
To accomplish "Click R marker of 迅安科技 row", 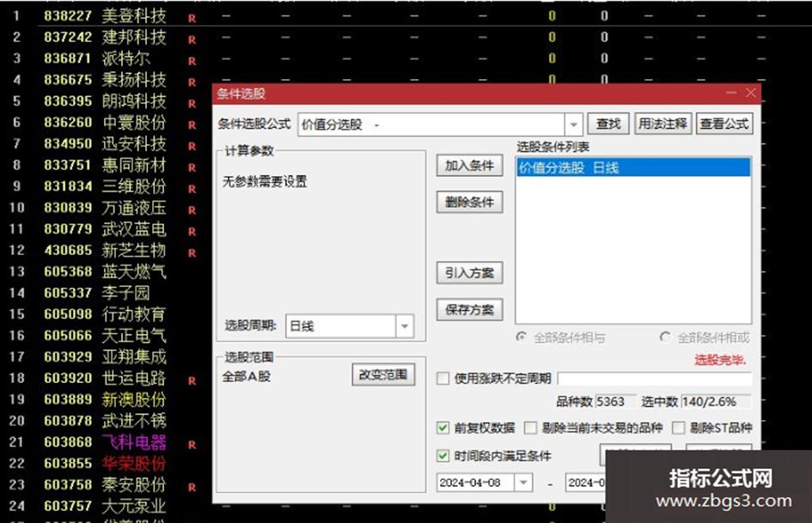I will pyautogui.click(x=192, y=146).
